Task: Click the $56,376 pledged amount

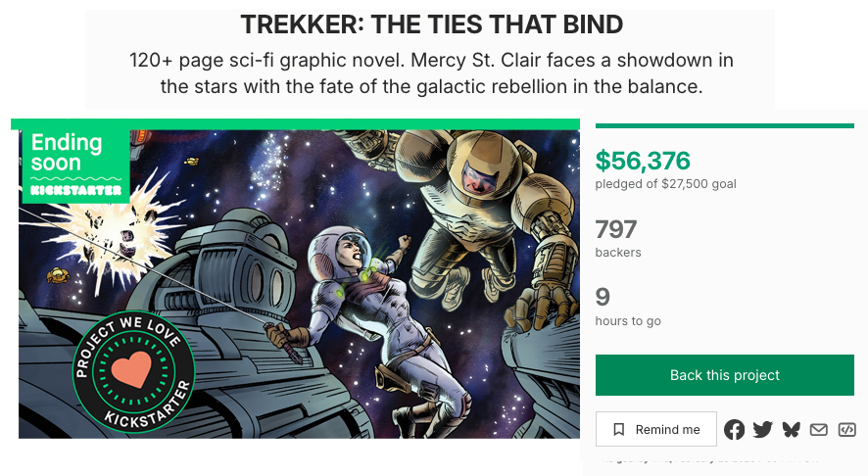Action: [643, 161]
